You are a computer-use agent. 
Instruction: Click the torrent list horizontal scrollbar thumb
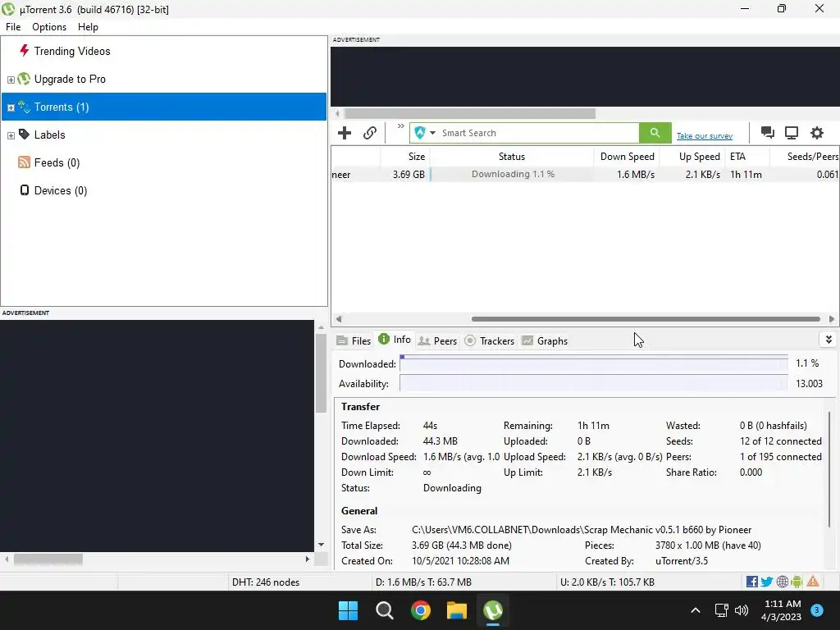pos(646,319)
